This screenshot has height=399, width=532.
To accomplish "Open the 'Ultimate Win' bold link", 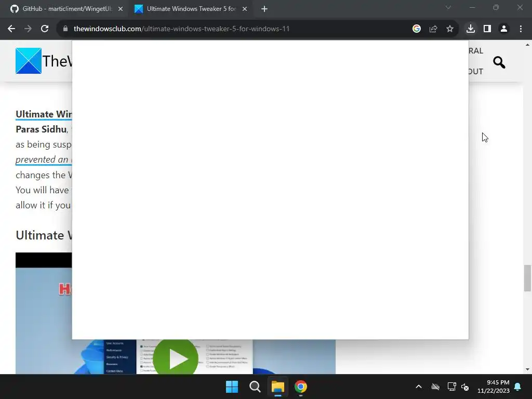I will pyautogui.click(x=44, y=114).
